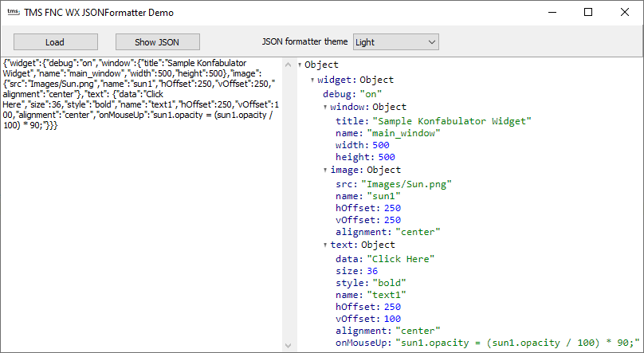Click the data "Click Here" value
The image size is (644, 353).
tap(400, 259)
